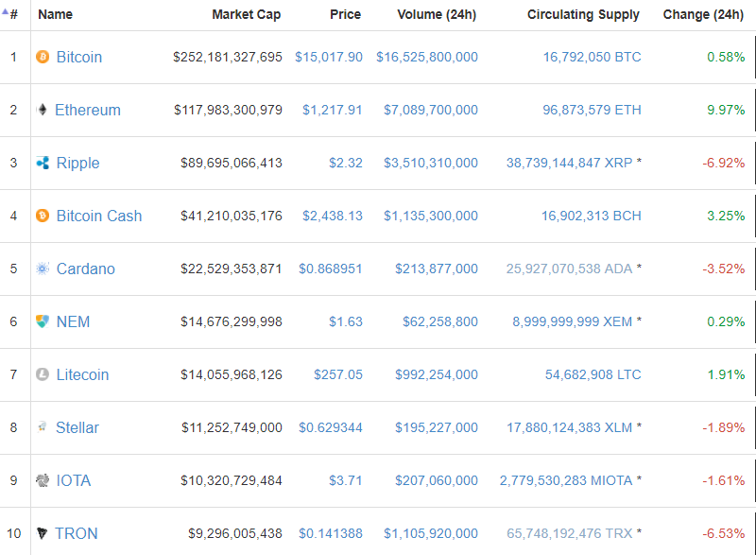Select Ethereum market cap $117,983,300,979
Screen dimensions: 756x555
click(228, 110)
